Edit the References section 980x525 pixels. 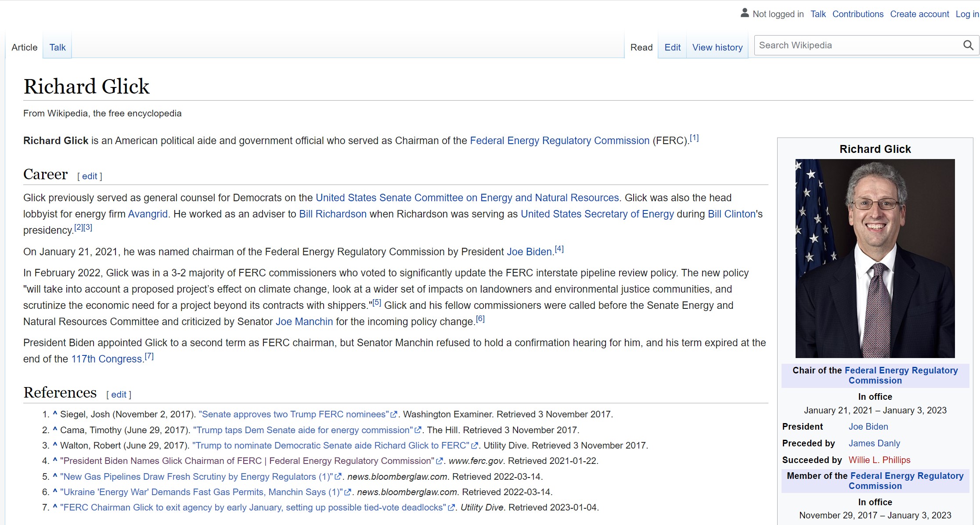tap(119, 395)
